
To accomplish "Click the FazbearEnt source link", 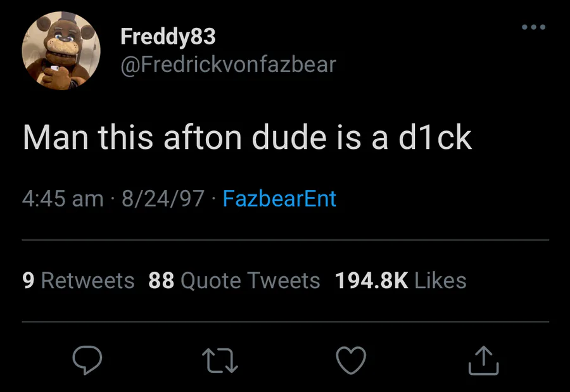I will [x=280, y=199].
